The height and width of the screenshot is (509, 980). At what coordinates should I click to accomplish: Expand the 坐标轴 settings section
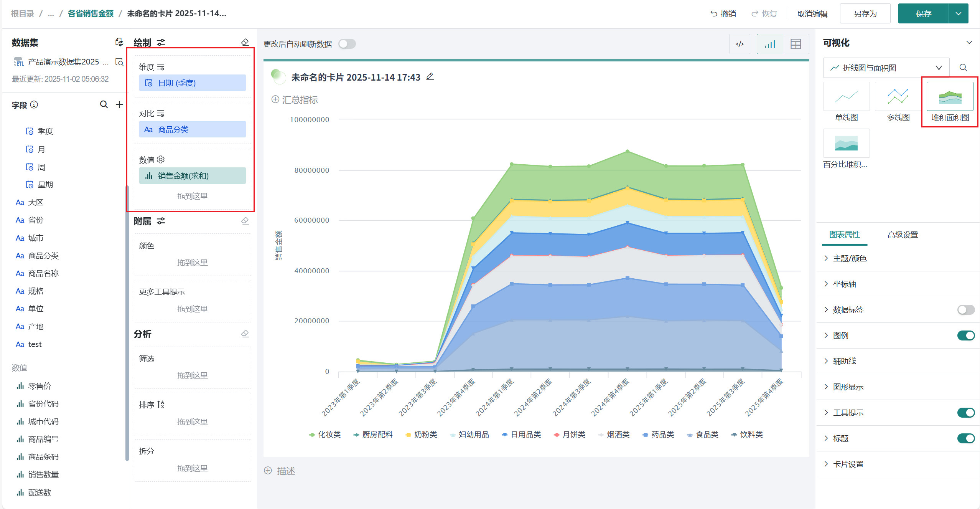click(x=844, y=284)
